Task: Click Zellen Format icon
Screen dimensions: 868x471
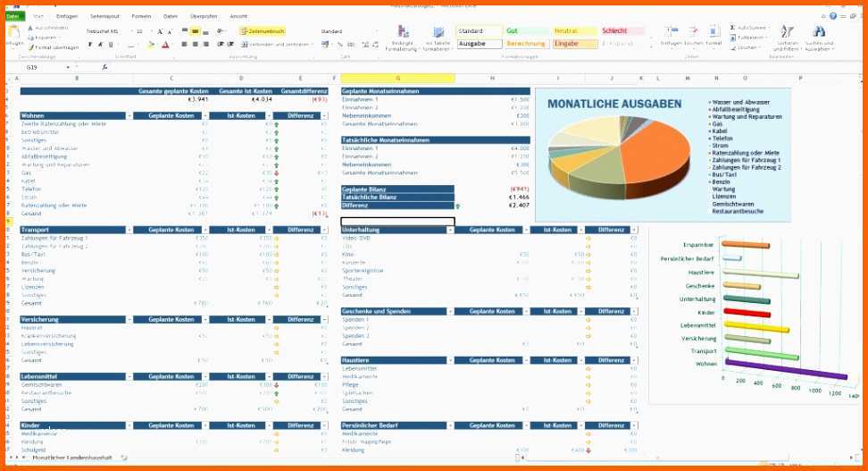Action: (714, 31)
